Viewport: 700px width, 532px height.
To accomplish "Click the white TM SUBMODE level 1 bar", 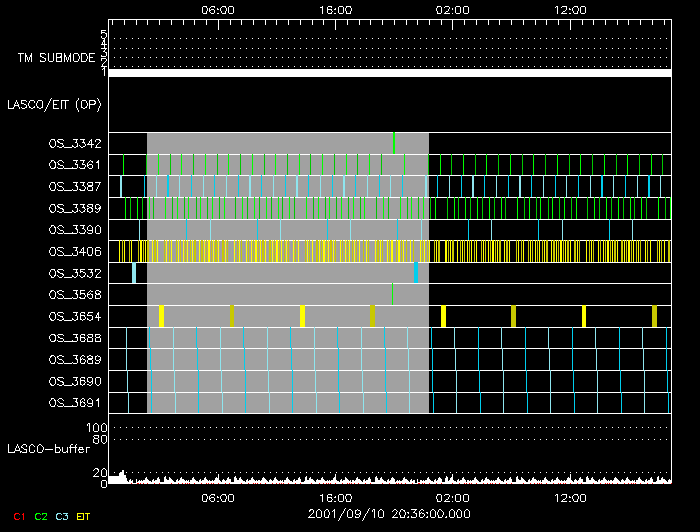I will coord(389,73).
